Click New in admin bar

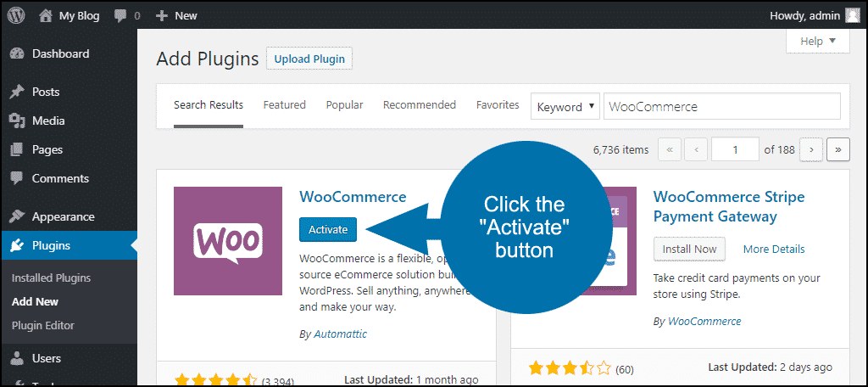pos(186,16)
